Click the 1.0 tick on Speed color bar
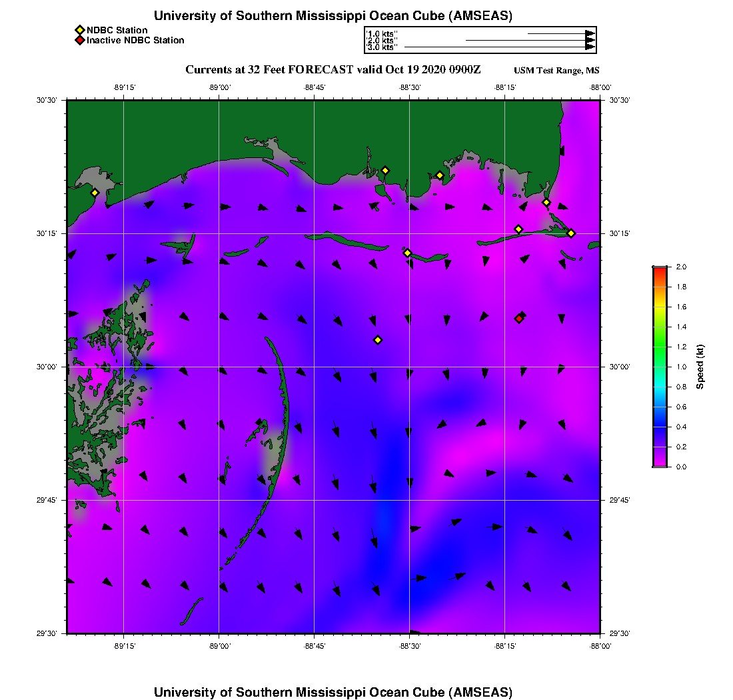 (x=659, y=367)
